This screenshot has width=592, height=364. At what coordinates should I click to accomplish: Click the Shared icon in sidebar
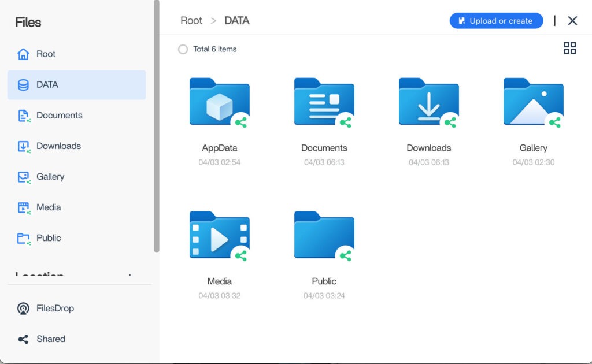[x=23, y=339]
